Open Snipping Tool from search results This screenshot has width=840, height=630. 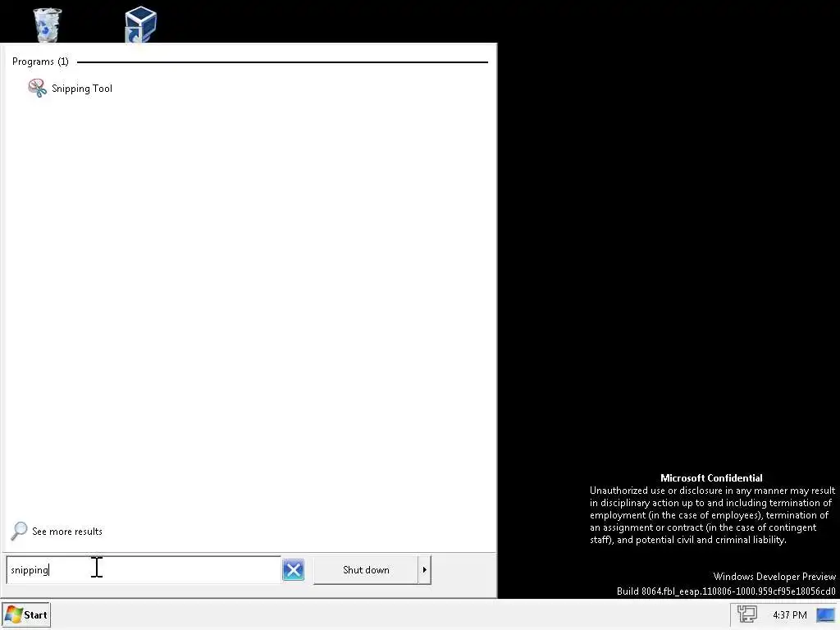(x=71, y=89)
